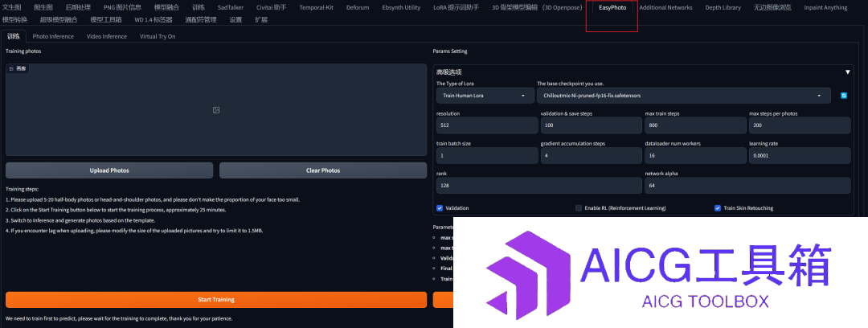
Task: Click Upload Photos button
Action: [109, 170]
